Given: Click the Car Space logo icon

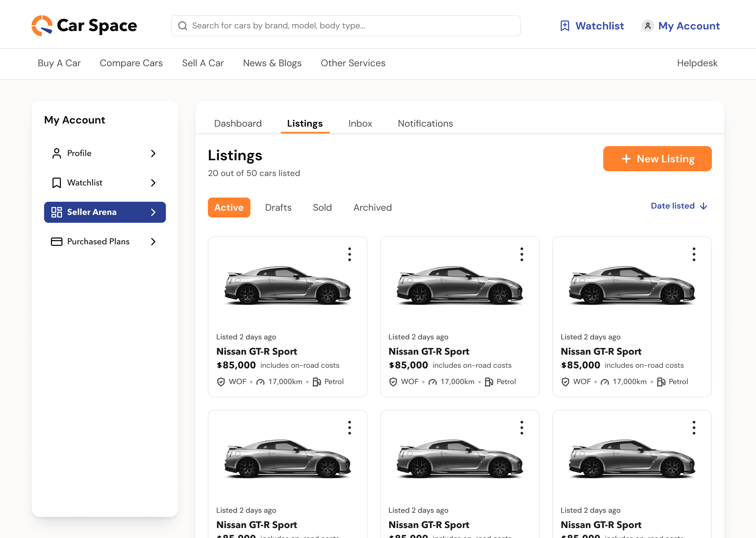Looking at the screenshot, I should [42, 25].
